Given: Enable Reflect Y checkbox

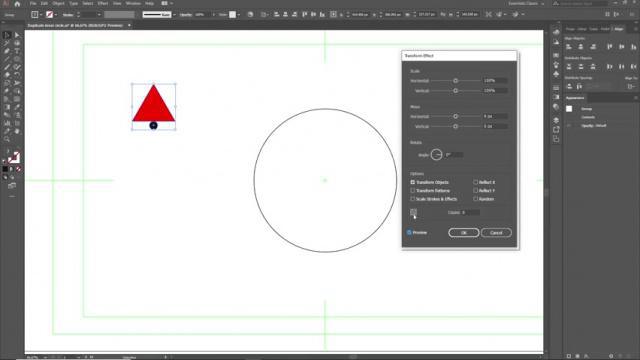Looking at the screenshot, I should click(476, 191).
